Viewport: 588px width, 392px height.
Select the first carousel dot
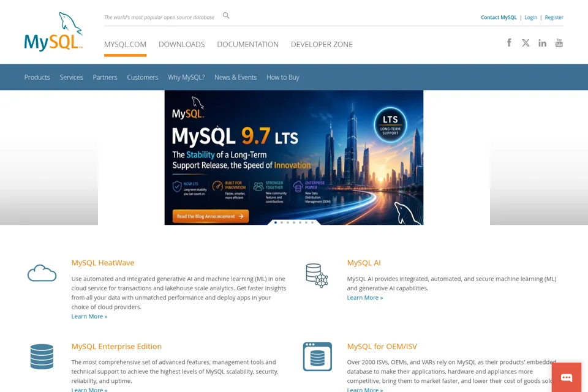(276, 222)
